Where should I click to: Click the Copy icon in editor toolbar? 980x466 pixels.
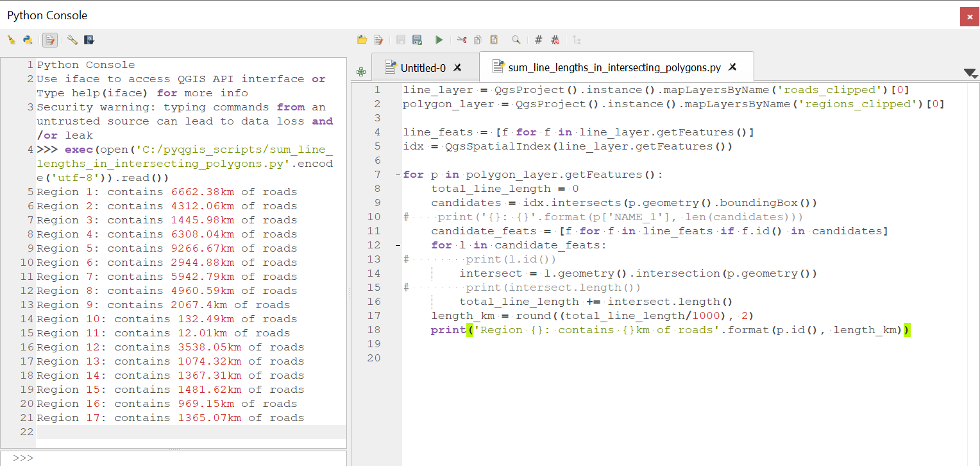pos(478,40)
